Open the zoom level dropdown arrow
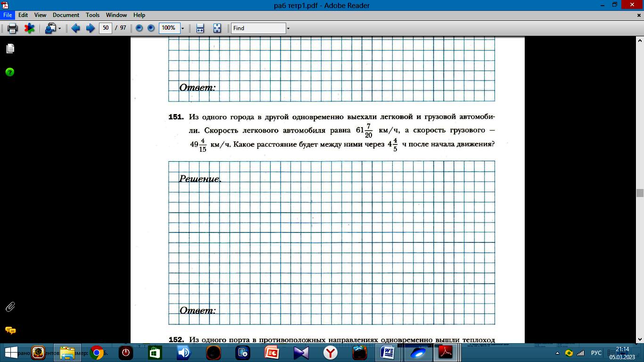The height and width of the screenshot is (362, 644). point(182,28)
